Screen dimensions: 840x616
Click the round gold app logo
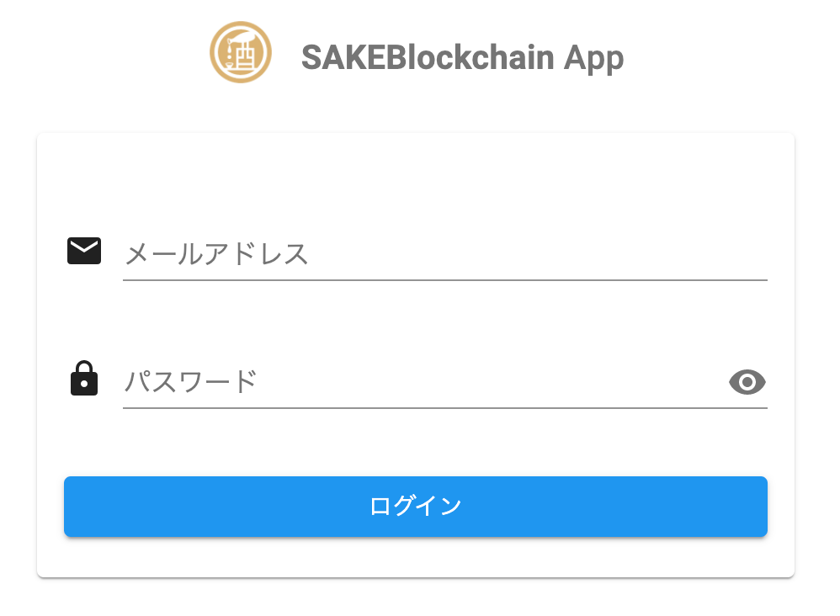(x=240, y=52)
